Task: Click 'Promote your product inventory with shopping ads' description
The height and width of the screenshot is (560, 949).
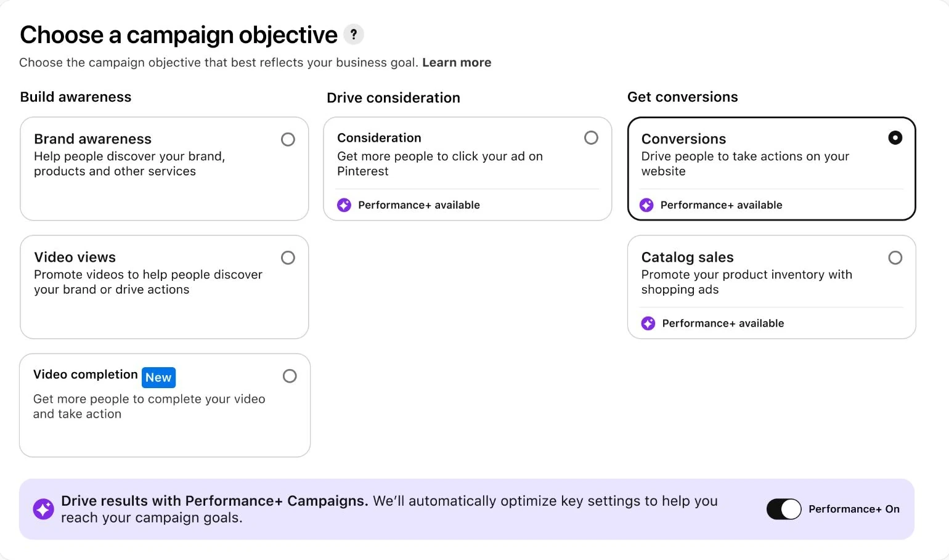Action: pyautogui.click(x=747, y=282)
